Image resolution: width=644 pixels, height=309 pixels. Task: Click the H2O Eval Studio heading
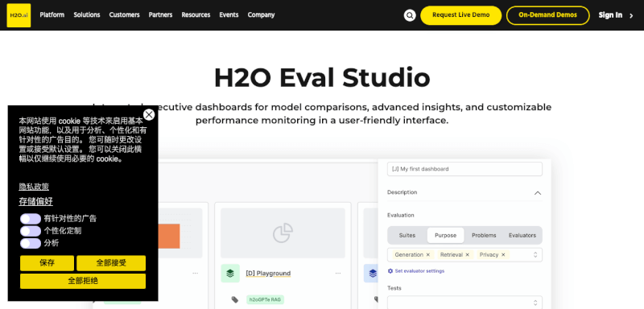click(x=322, y=77)
